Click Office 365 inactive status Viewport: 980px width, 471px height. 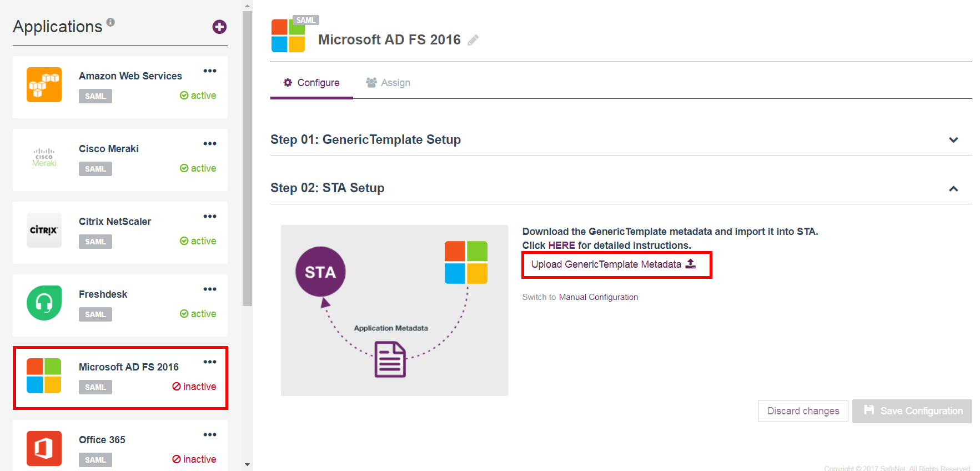tap(194, 459)
